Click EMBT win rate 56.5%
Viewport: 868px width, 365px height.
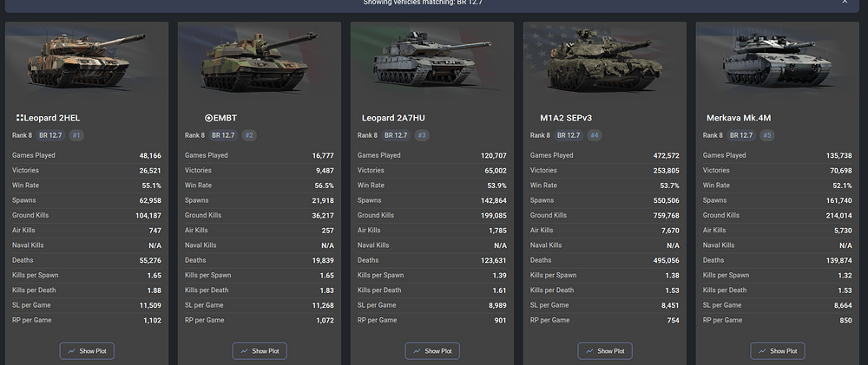click(x=324, y=186)
